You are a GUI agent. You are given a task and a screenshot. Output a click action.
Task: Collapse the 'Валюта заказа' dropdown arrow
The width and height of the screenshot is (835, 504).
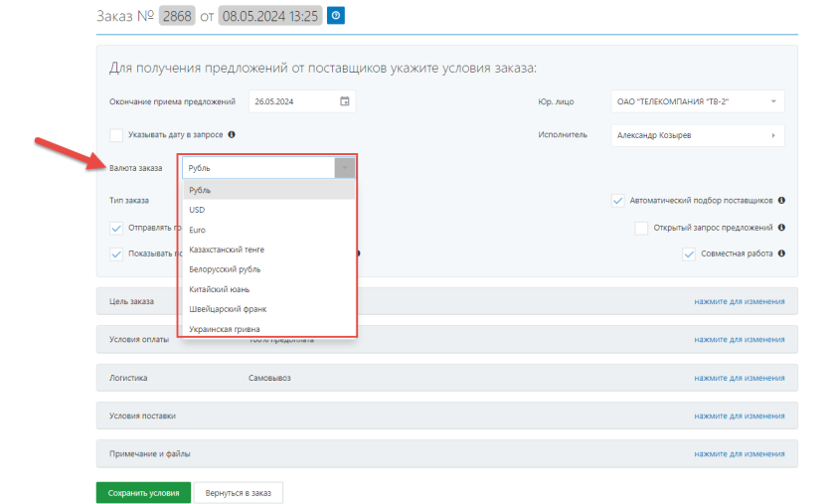[x=344, y=168]
